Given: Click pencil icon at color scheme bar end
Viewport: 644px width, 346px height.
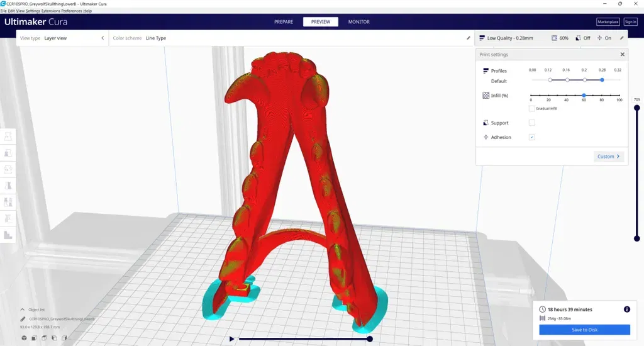Looking at the screenshot, I should (x=468, y=38).
